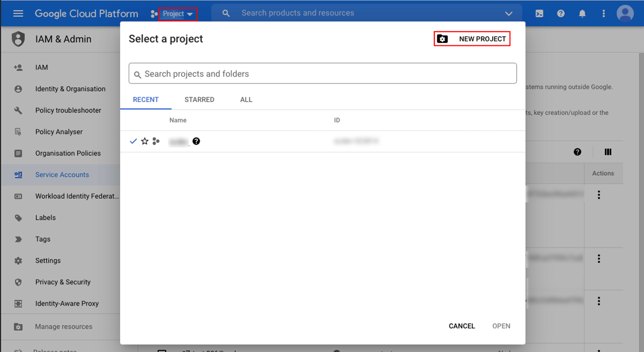Click the Organisation Policies list icon

coord(18,153)
